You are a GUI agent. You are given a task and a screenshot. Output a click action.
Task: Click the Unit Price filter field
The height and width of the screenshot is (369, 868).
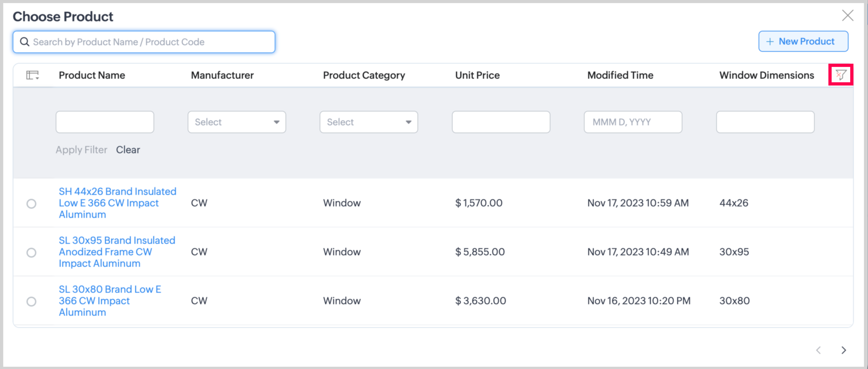tap(501, 122)
